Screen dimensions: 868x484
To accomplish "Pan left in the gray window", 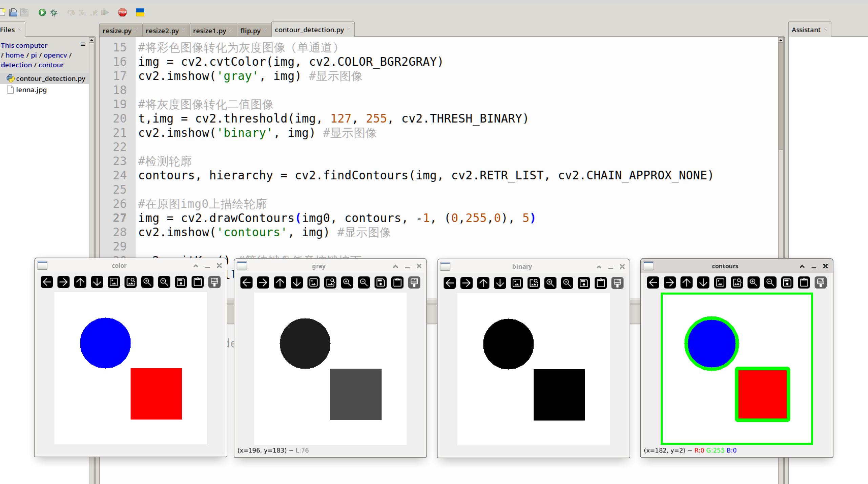I will 247,283.
